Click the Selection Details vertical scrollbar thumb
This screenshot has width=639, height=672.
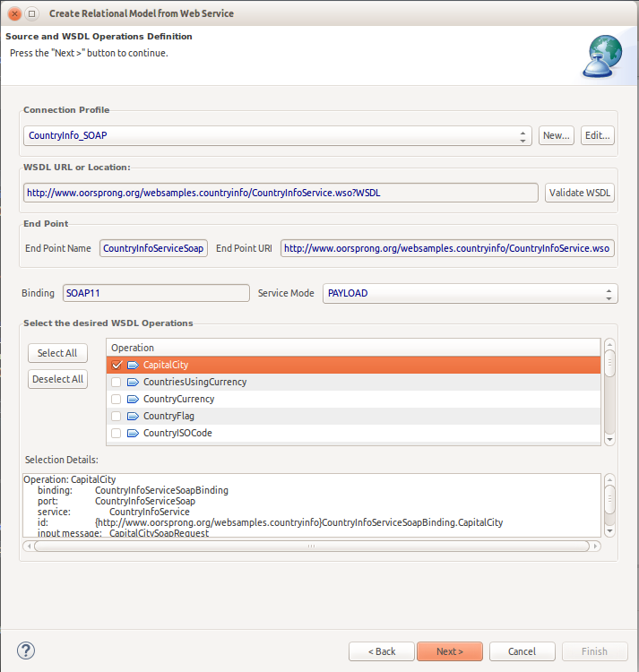pyautogui.click(x=609, y=499)
